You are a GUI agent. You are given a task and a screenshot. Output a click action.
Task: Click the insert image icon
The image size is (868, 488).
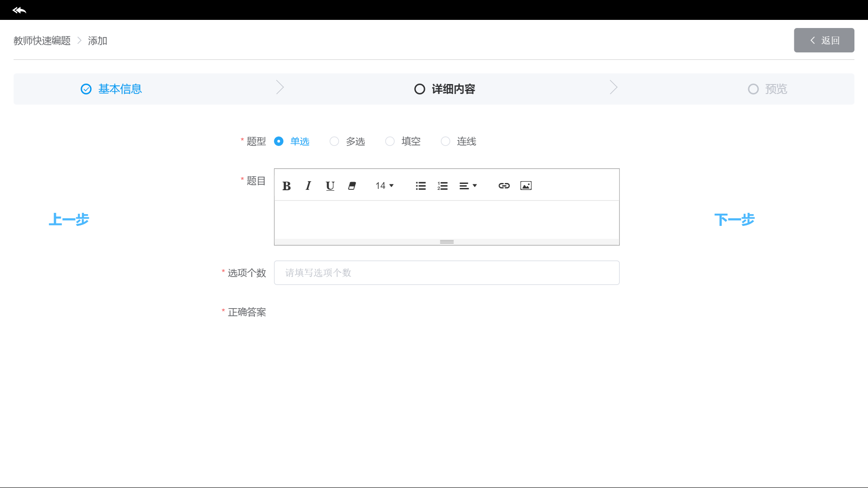coord(526,186)
